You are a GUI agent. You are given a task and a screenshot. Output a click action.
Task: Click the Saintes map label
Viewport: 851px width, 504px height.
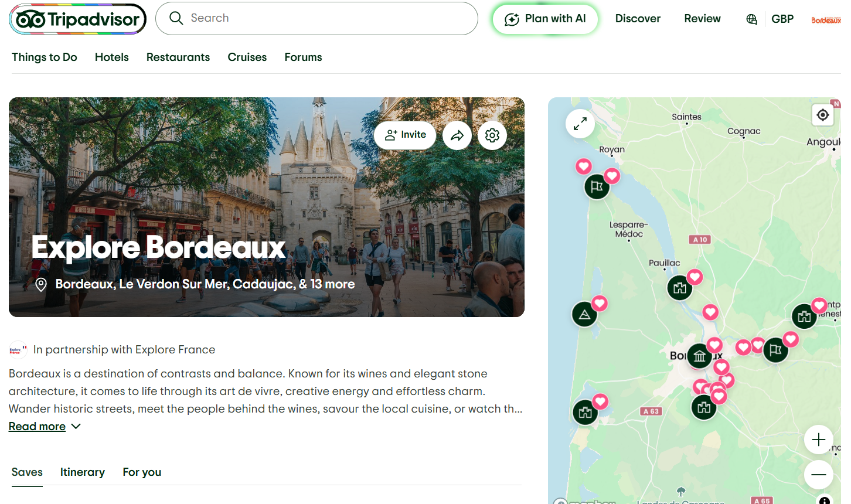[686, 117]
